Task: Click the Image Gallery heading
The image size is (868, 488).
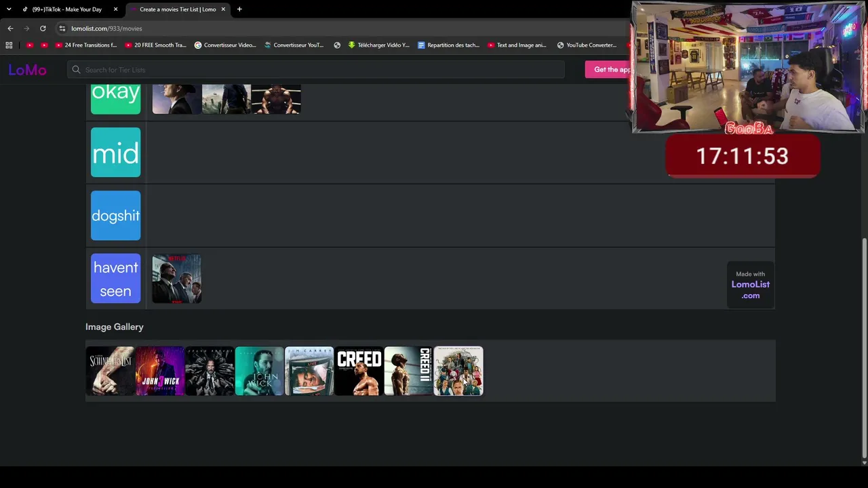Action: click(x=115, y=327)
